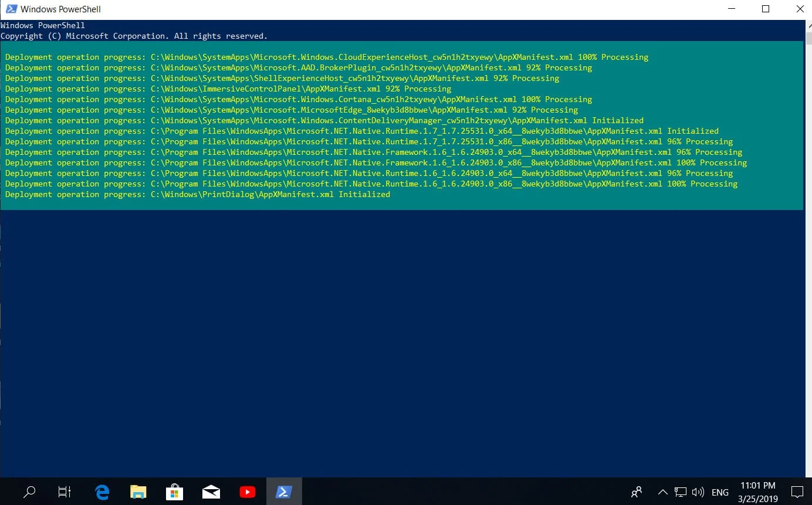Image resolution: width=812 pixels, height=505 pixels.
Task: Open the YouTube app from the taskbar
Action: pyautogui.click(x=247, y=492)
